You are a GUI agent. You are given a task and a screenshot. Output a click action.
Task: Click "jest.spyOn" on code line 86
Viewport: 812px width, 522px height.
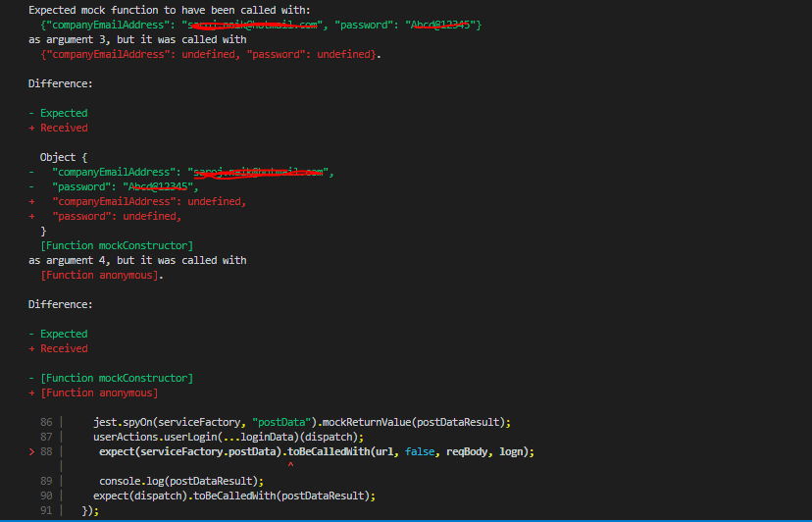[x=123, y=422]
